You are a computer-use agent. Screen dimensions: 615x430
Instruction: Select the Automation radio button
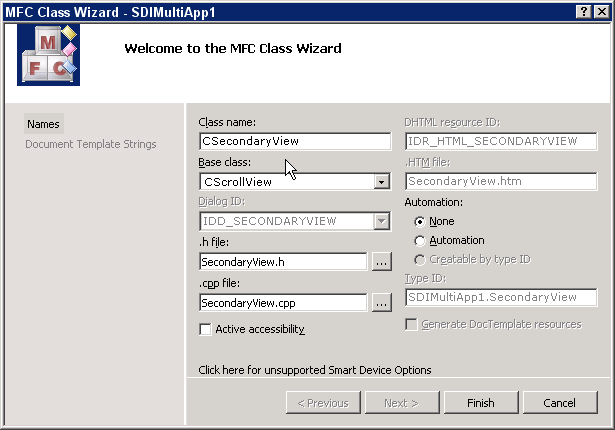420,241
